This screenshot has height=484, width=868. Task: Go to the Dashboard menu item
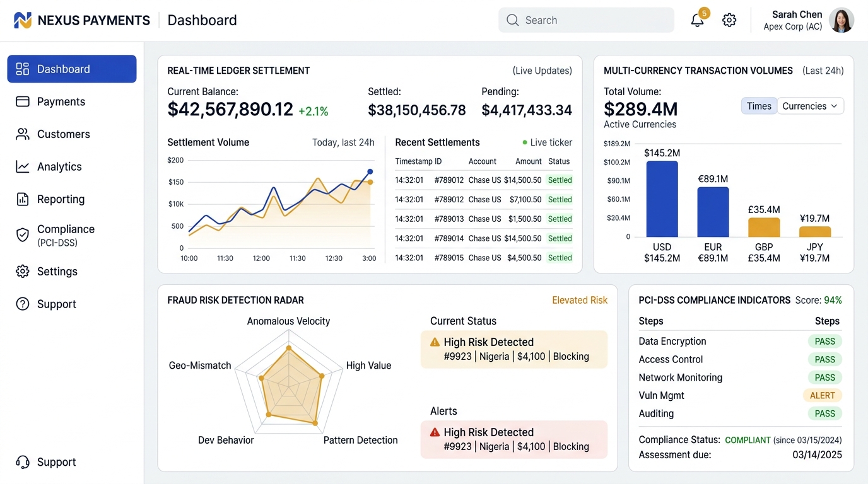tap(72, 69)
